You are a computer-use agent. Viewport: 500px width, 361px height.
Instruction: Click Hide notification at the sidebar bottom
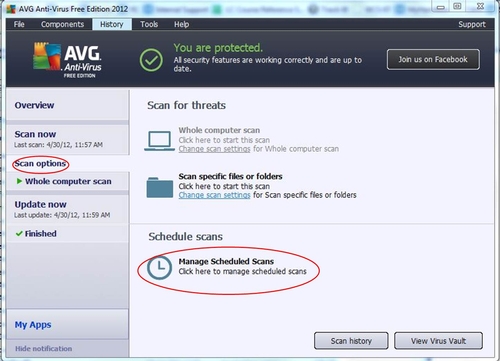43,349
